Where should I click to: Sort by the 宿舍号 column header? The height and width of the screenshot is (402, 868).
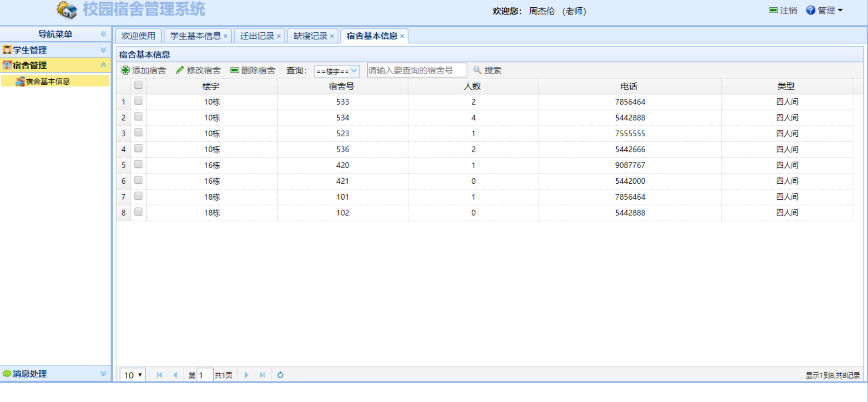click(x=342, y=86)
